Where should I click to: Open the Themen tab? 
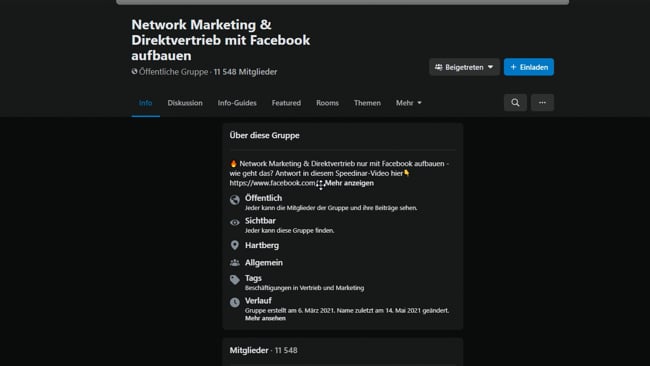pyautogui.click(x=367, y=103)
